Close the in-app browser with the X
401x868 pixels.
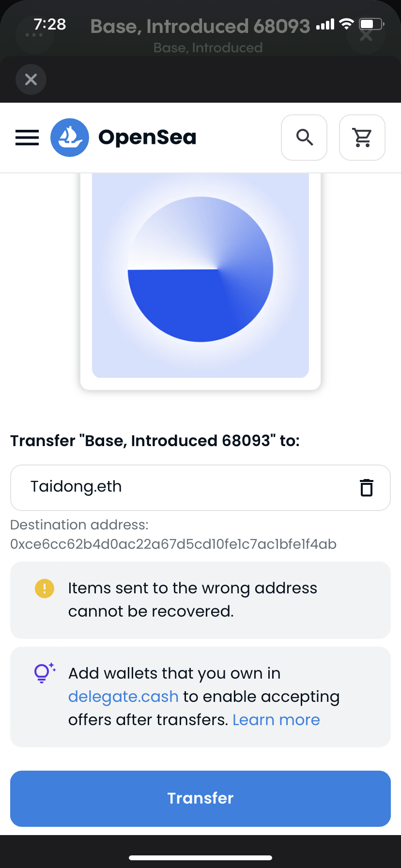(31, 79)
